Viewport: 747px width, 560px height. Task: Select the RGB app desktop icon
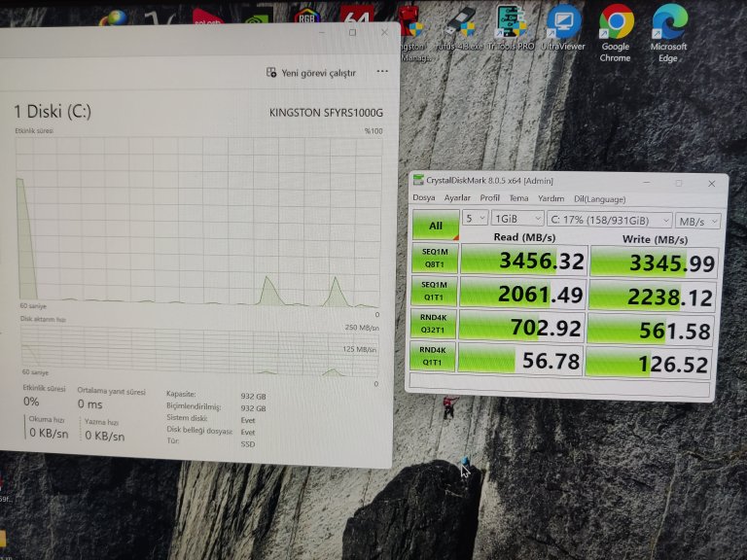coord(306,15)
